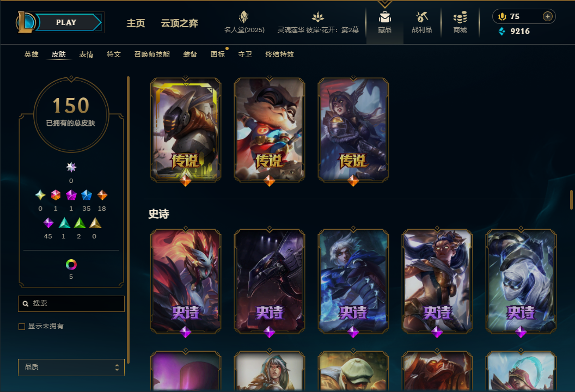
Task: Enable the 显示未拥有 checkbox
Action: click(x=22, y=326)
